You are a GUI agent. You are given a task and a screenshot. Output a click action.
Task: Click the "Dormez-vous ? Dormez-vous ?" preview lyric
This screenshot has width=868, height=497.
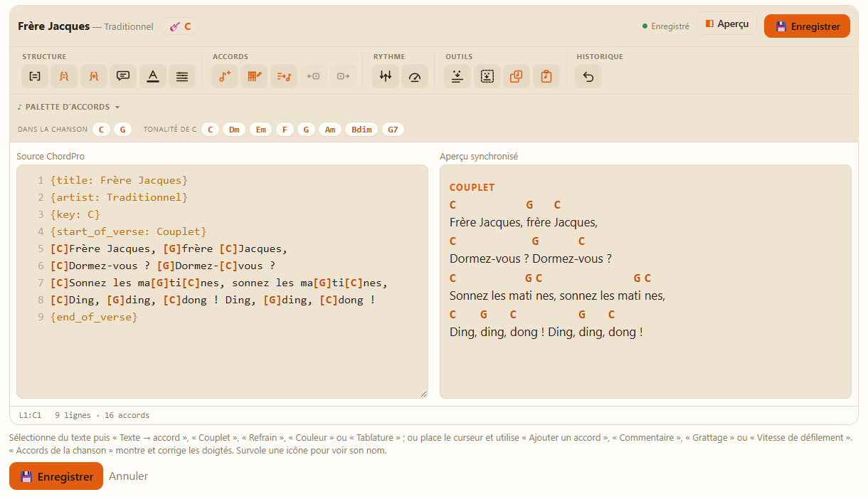click(x=531, y=258)
